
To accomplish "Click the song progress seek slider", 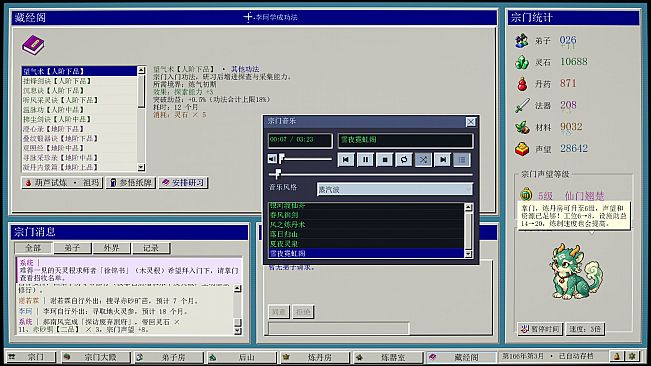I will tap(370, 174).
